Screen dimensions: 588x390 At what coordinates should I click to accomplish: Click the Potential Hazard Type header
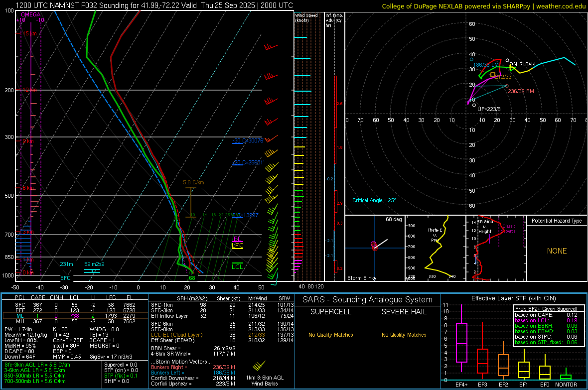pyautogui.click(x=557, y=221)
